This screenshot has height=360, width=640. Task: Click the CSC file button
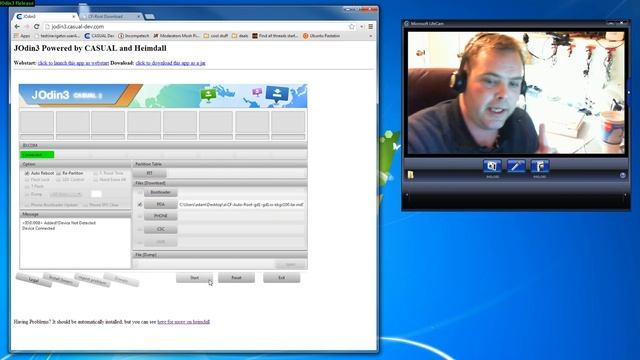160,229
